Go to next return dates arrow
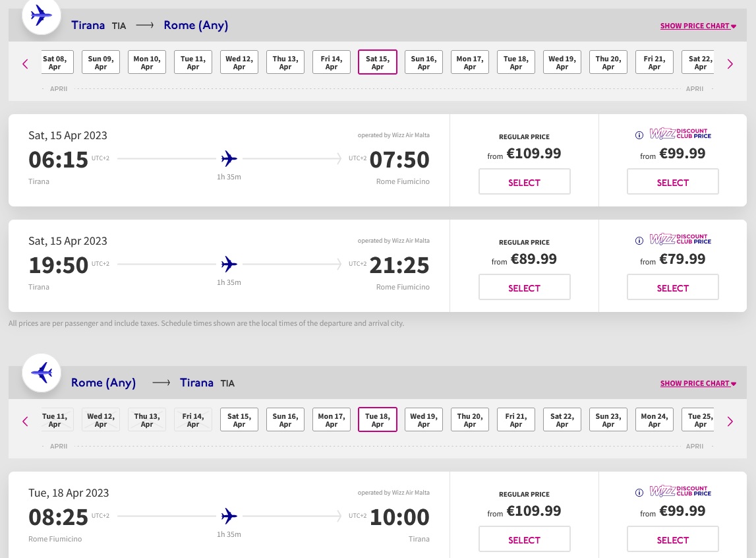Screen dimensions: 756x558 (x=730, y=421)
